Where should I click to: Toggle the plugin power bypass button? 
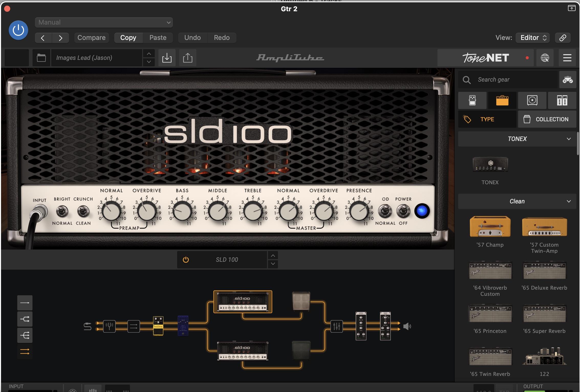click(18, 30)
